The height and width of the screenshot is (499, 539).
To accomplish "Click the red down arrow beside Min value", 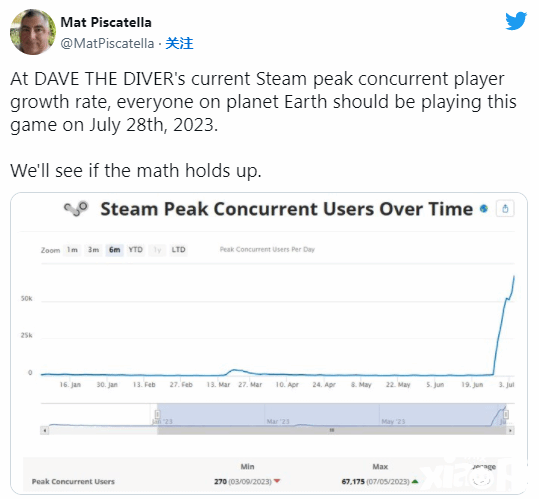I will point(277,481).
